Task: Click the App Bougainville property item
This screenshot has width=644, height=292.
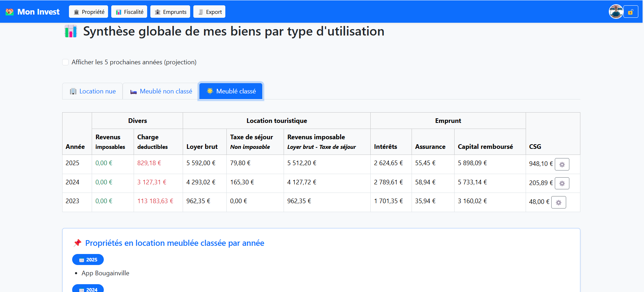Action: [105, 273]
